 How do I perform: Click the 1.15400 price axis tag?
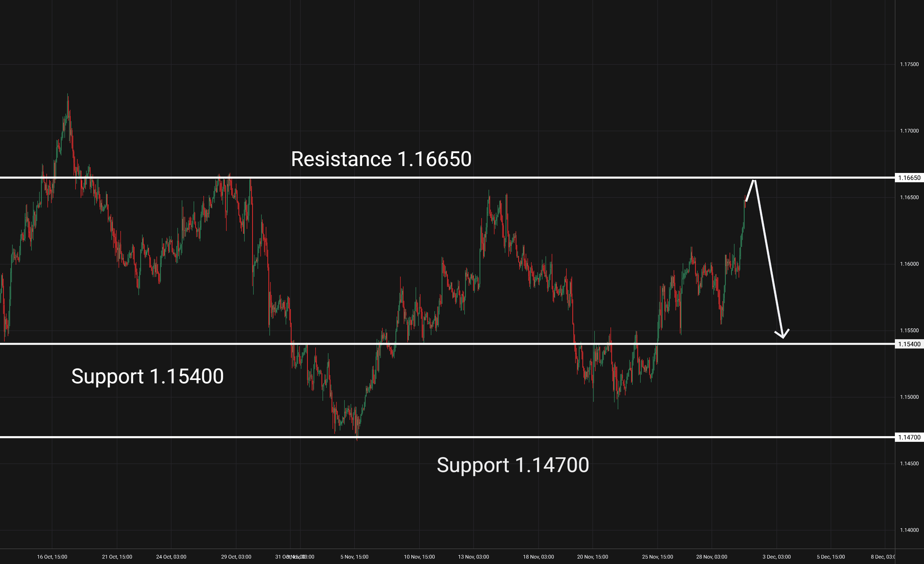[909, 344]
